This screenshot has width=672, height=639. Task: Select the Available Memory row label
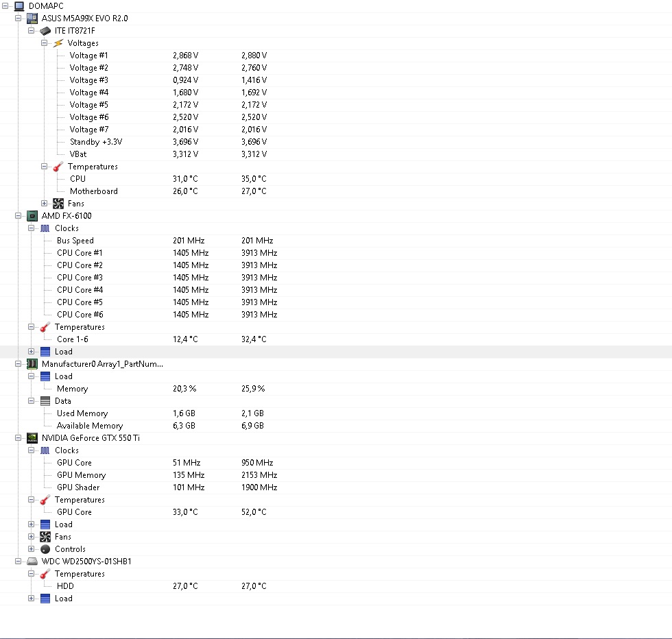click(90, 426)
